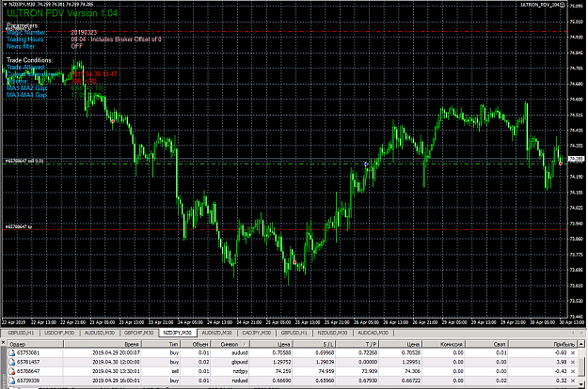
Task: Click the Magic Number value 20190323
Action: (84, 33)
